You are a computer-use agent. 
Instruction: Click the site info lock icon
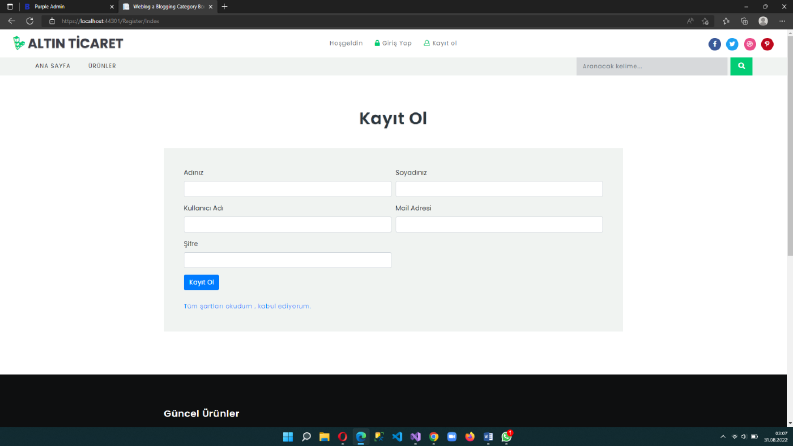coord(52,21)
